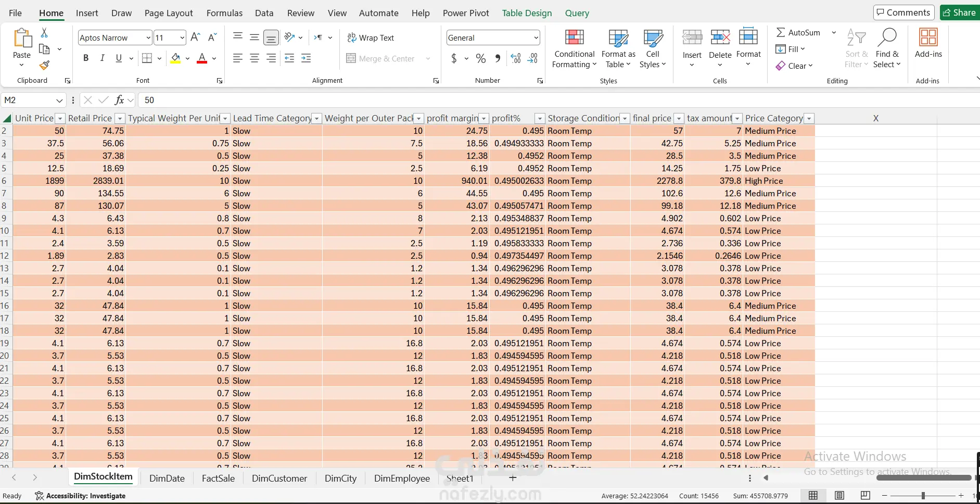Switch to Page Layout view in status bar
The height and width of the screenshot is (504, 980).
click(x=839, y=496)
